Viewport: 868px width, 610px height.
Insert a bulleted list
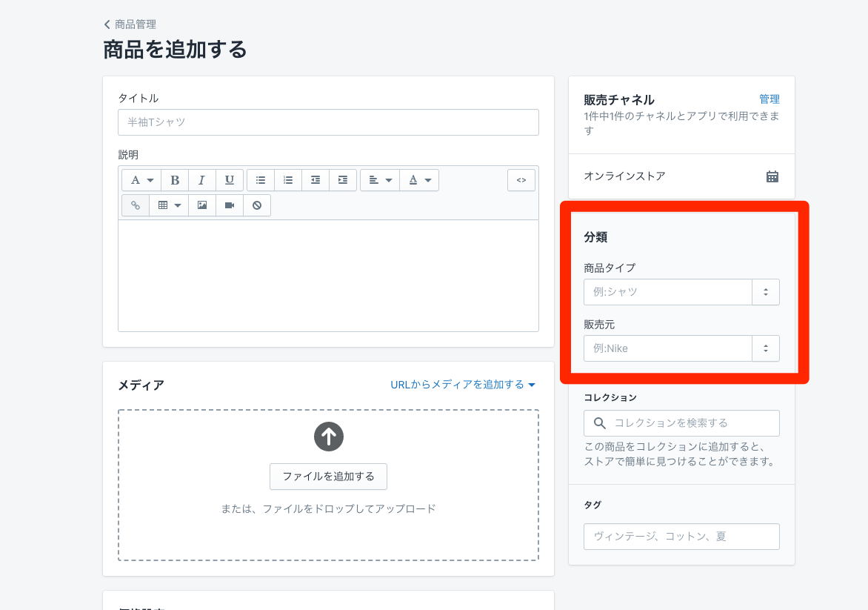click(261, 180)
